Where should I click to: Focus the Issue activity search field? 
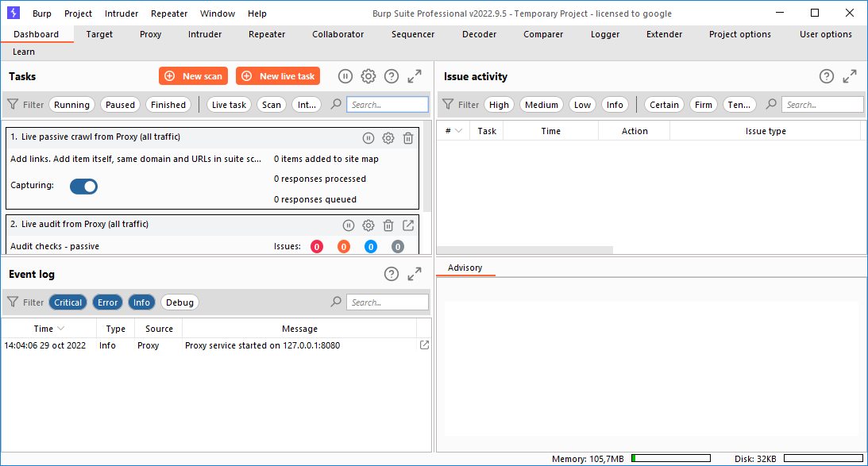click(823, 105)
